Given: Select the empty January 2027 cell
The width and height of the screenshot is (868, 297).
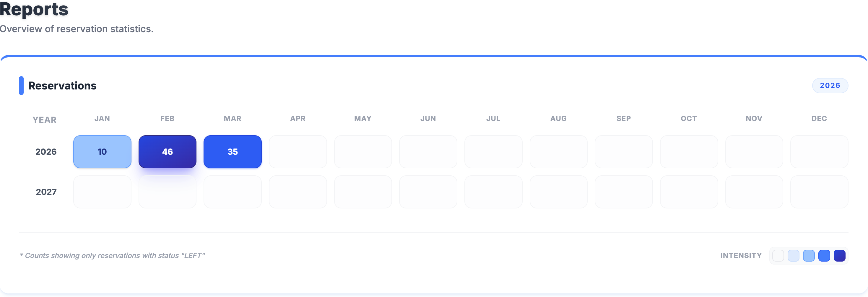Looking at the screenshot, I should point(102,192).
